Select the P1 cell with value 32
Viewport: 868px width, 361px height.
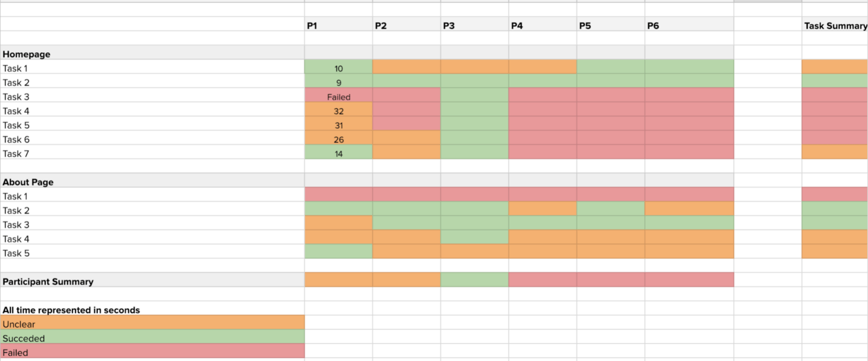click(339, 111)
